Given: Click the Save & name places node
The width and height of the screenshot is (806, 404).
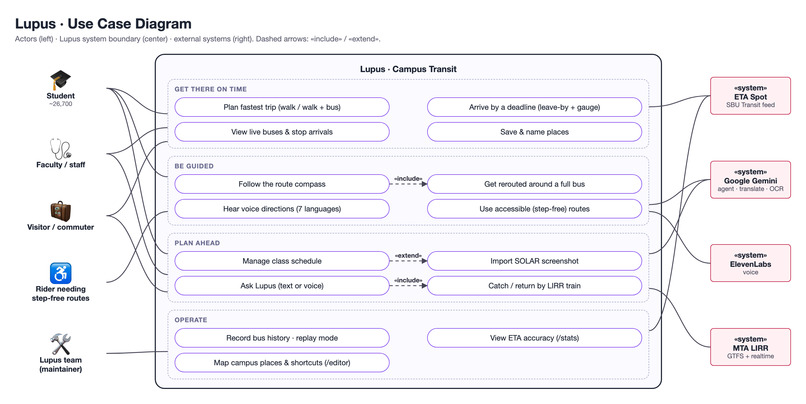Looking at the screenshot, I should point(535,132).
